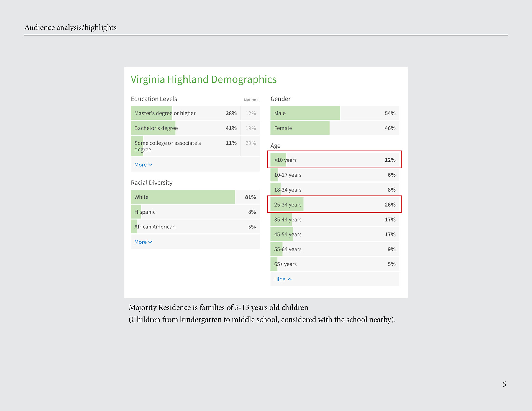The width and height of the screenshot is (532, 411).
Task: Click chevron icon beside Racial Diversity More
Action: [x=150, y=242]
